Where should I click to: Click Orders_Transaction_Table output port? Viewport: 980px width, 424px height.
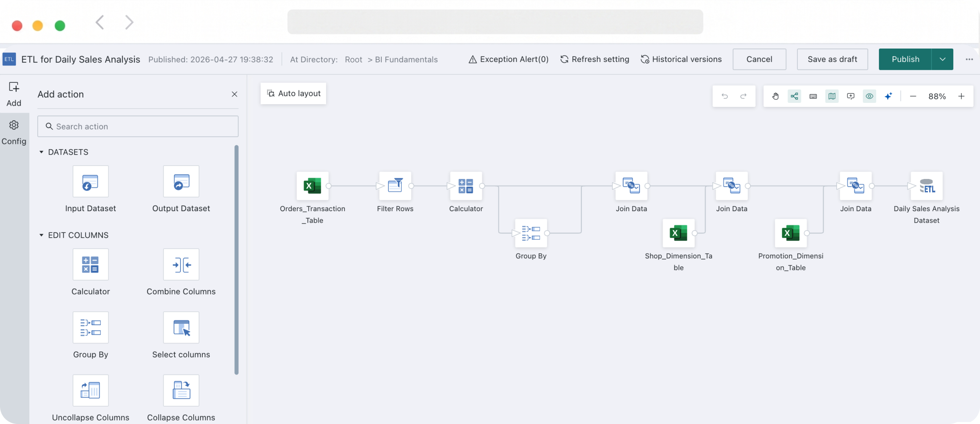coord(329,186)
